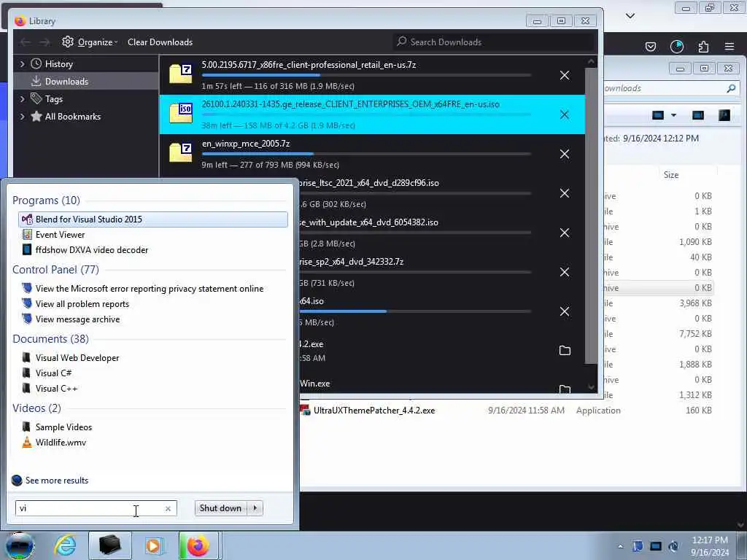This screenshot has width=747, height=560.
Task: Open Firefox list all tabs chevron
Action: tap(630, 16)
